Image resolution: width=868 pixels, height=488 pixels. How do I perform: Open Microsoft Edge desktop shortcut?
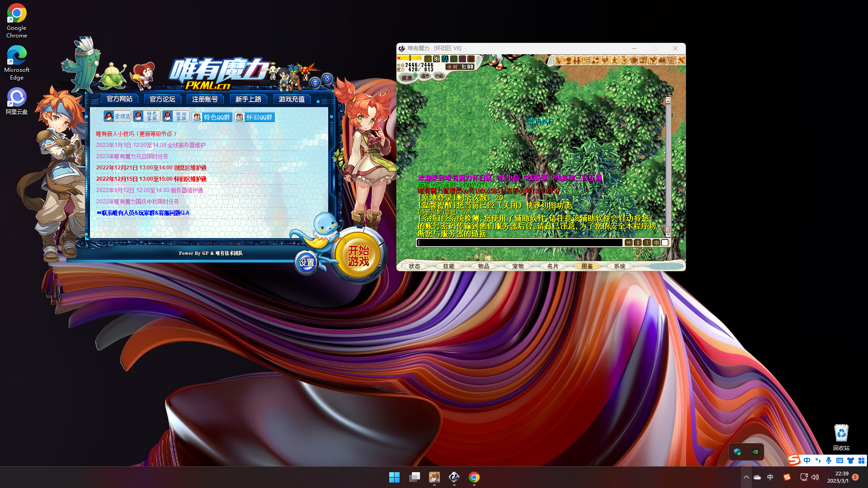pyautogui.click(x=17, y=63)
